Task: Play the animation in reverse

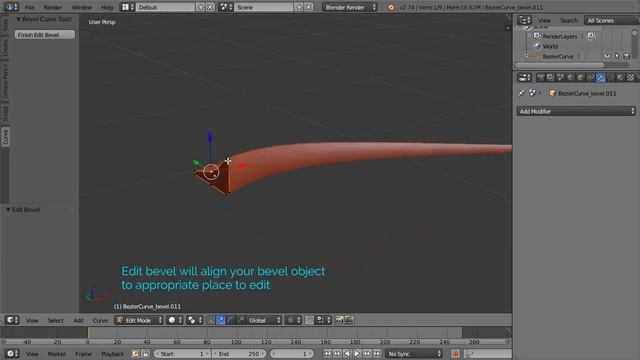Action: click(x=347, y=353)
